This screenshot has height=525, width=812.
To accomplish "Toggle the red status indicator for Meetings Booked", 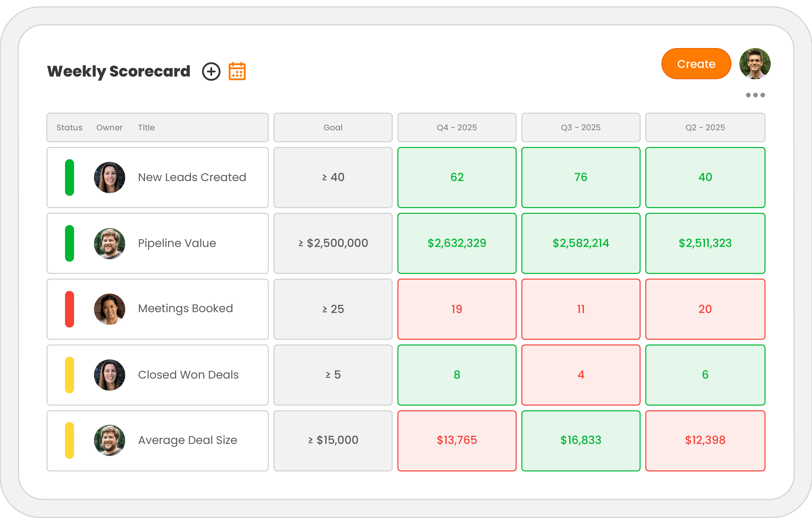I will coord(69,309).
